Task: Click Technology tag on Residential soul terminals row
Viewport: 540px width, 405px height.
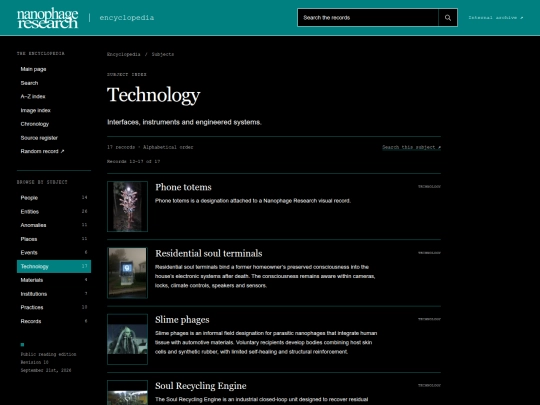Action: [x=429, y=253]
